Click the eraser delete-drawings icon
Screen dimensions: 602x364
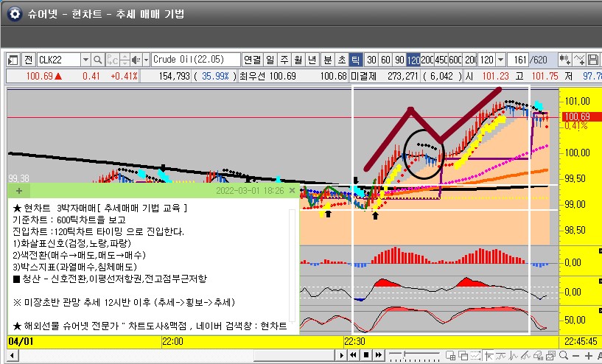(539, 355)
